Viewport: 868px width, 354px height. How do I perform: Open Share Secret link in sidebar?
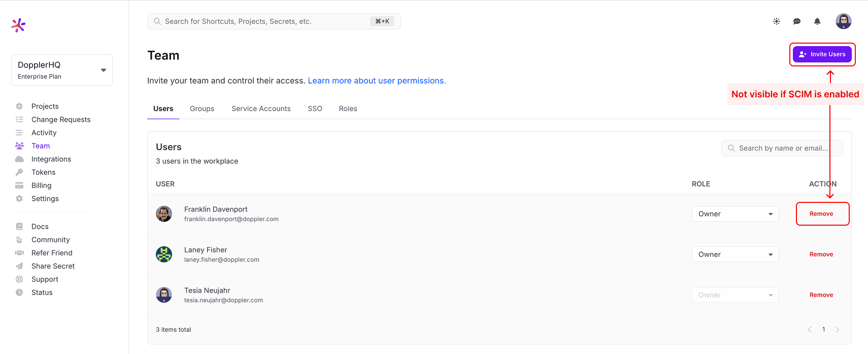[x=53, y=266]
